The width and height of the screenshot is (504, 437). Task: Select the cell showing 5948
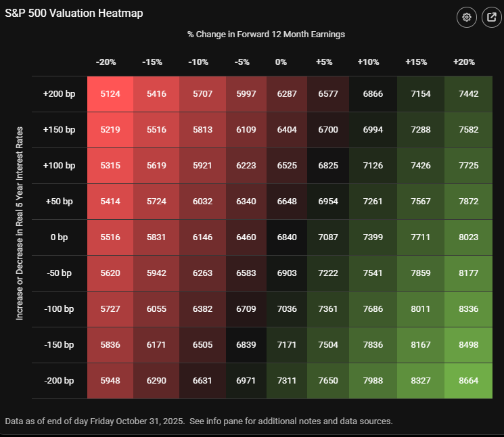pyautogui.click(x=110, y=381)
